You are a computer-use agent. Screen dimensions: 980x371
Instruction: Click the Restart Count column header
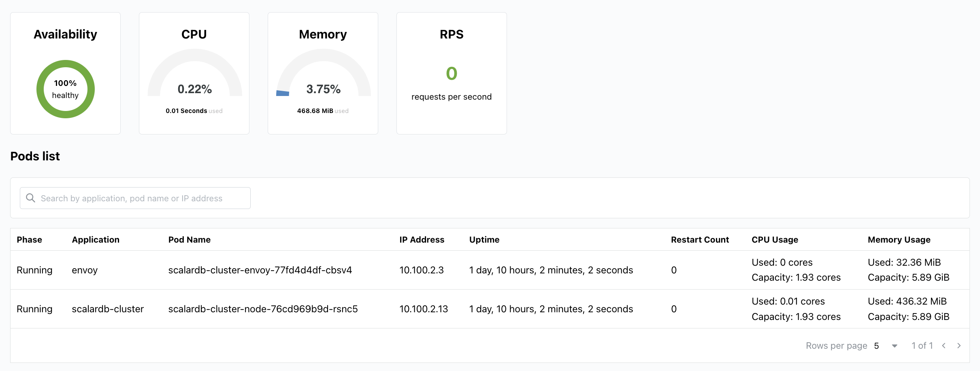[x=699, y=239]
